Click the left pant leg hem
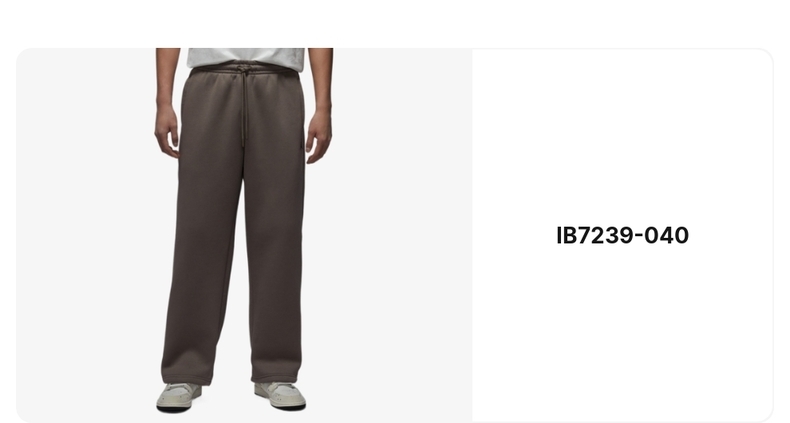Screen dimensions: 790x423 coord(186,377)
